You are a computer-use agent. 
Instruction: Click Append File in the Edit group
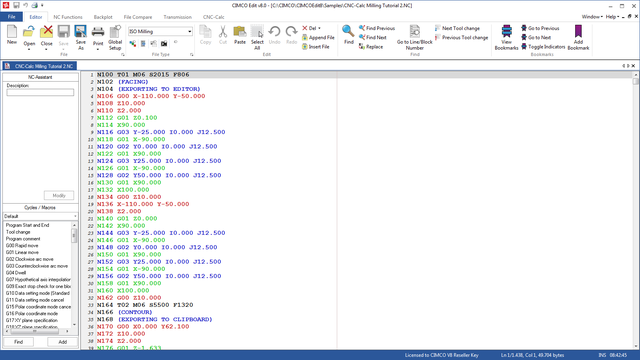click(x=318, y=37)
